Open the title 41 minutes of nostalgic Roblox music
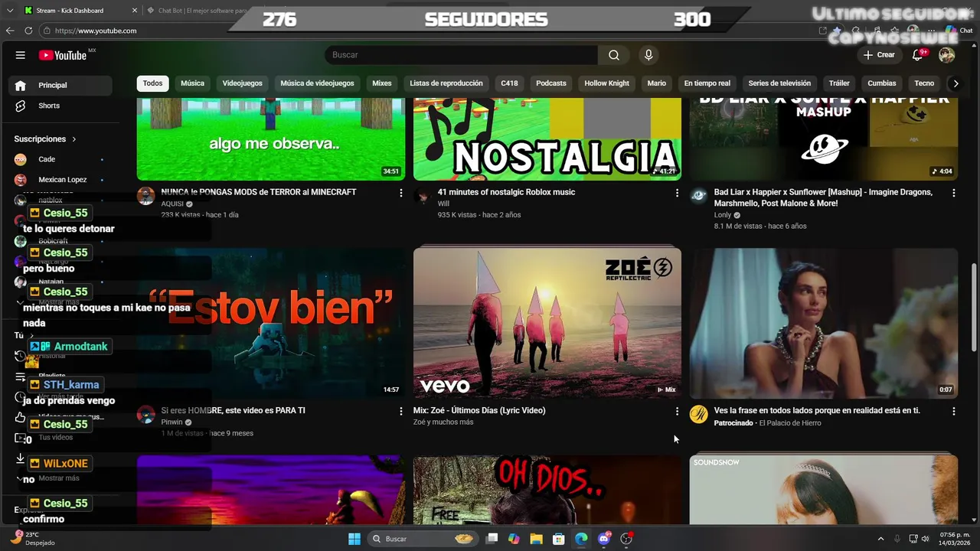 (506, 192)
